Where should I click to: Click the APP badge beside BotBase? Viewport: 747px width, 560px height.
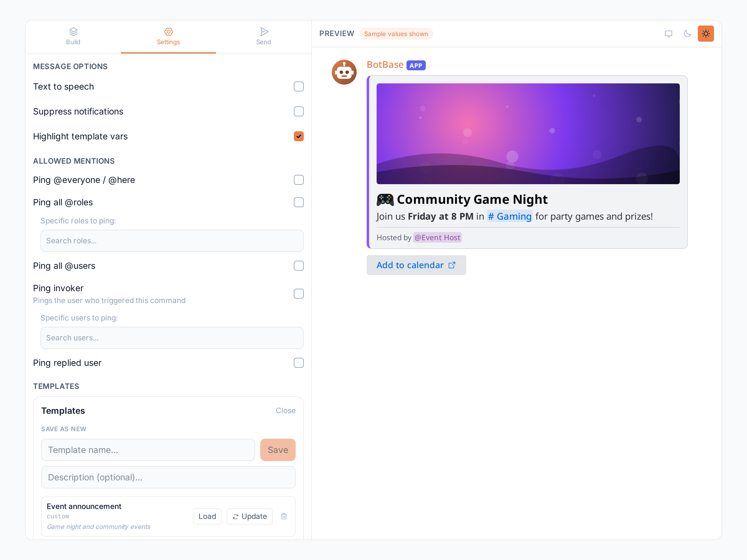click(416, 65)
